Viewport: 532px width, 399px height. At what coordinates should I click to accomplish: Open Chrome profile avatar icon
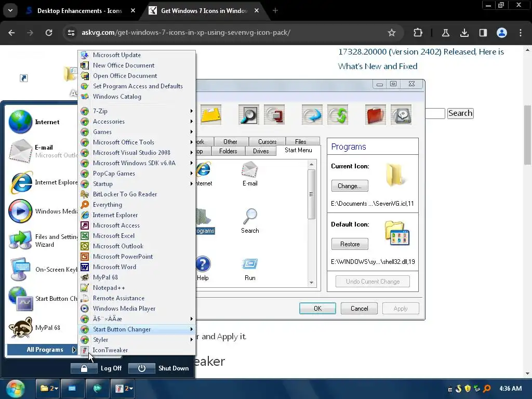click(502, 33)
